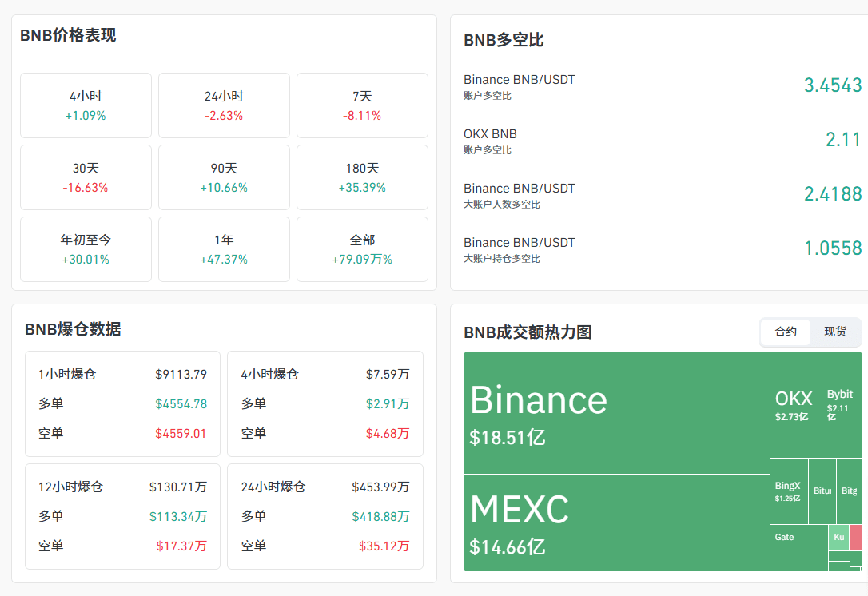
Task: Open the 4小时 price performance card
Action: pyautogui.click(x=86, y=105)
